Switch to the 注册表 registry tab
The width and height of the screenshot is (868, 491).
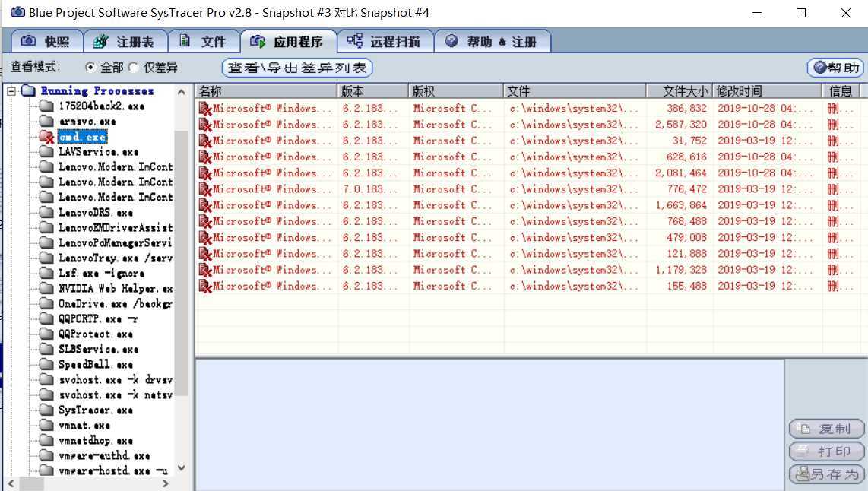(125, 42)
